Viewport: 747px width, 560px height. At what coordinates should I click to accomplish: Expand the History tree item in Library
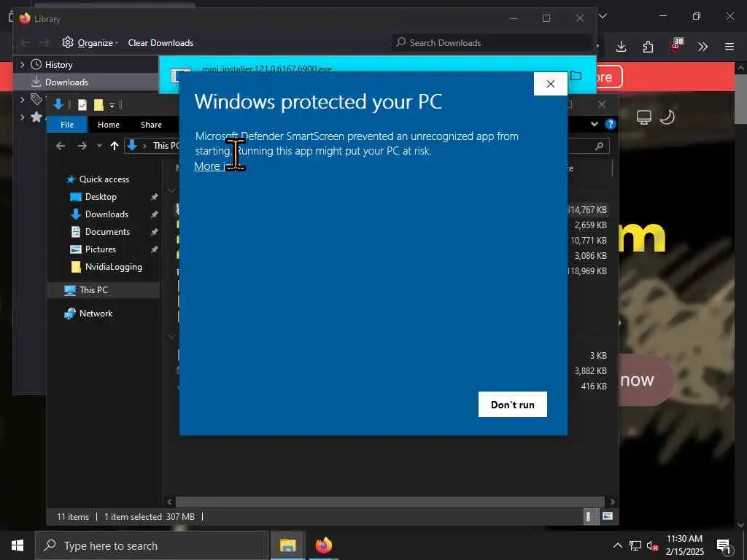pos(22,65)
